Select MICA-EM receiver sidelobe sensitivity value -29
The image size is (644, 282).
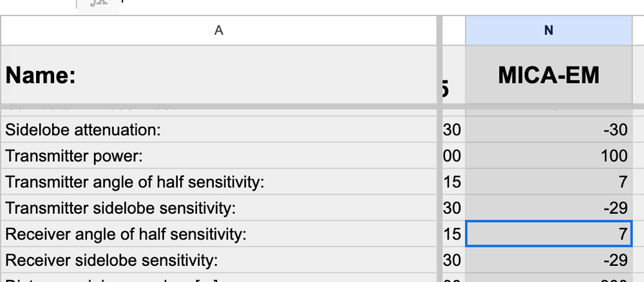[x=549, y=260]
